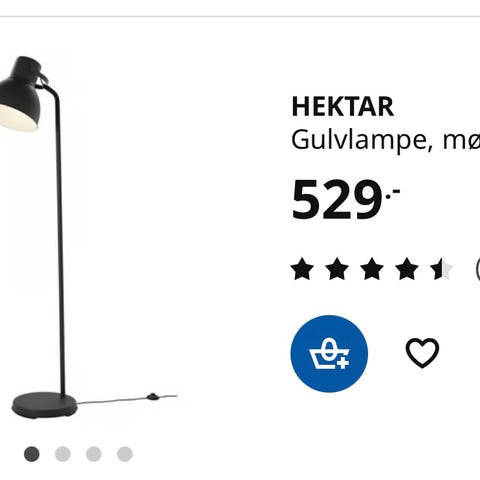
Task: Click the first rating star
Action: click(302, 269)
